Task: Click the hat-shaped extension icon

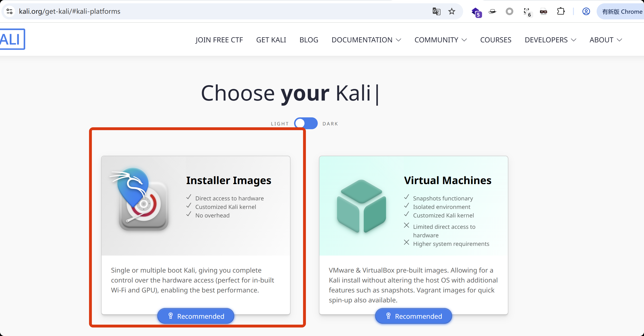Action: (x=492, y=12)
